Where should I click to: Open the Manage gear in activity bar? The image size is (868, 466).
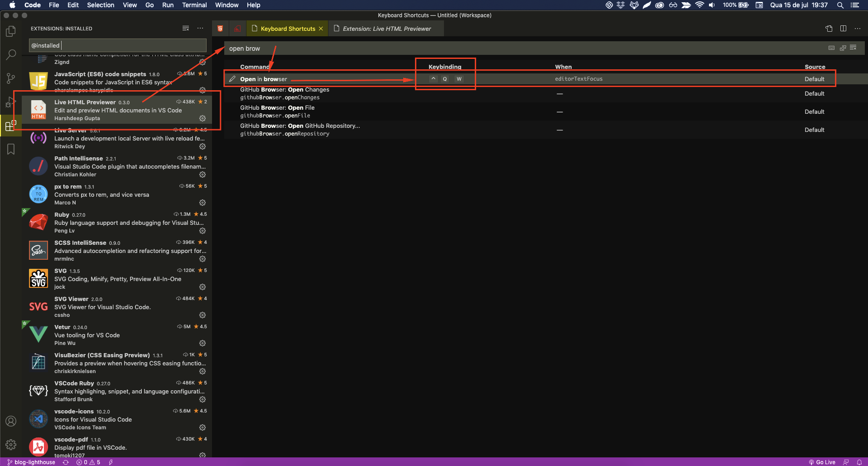11,445
